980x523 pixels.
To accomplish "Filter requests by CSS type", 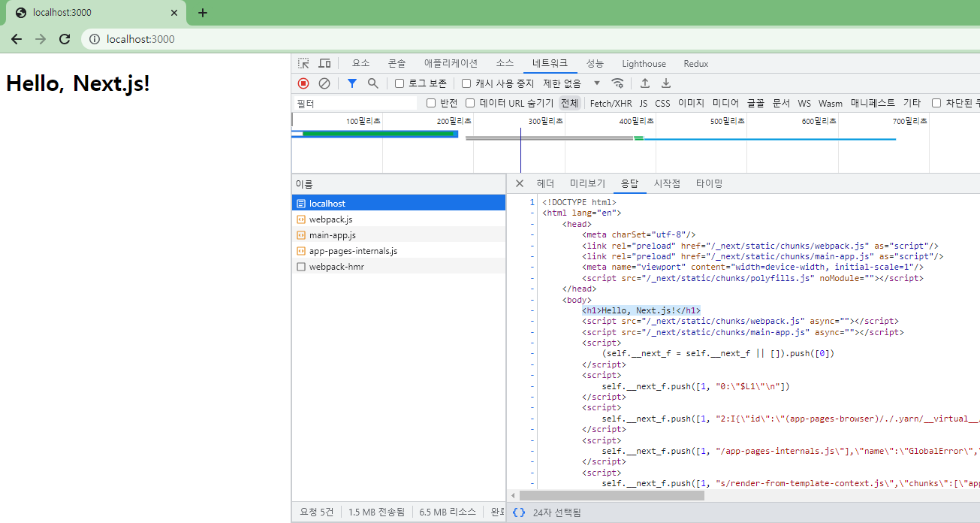I will coord(662,103).
